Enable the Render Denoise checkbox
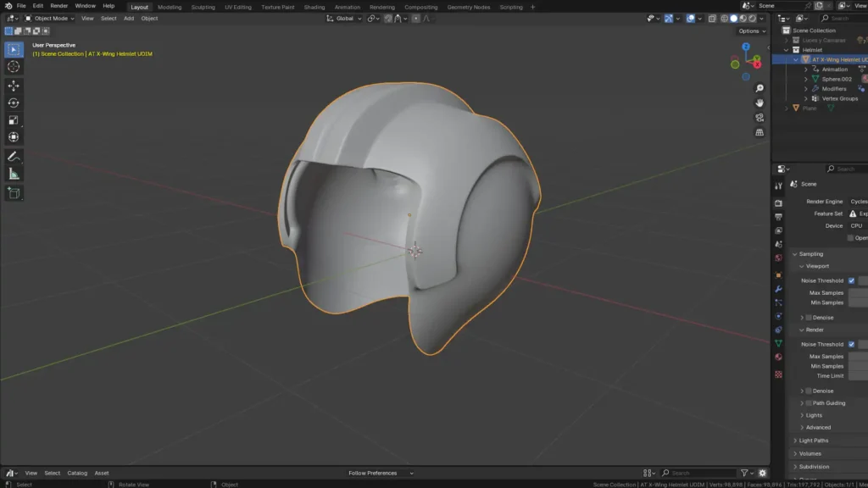The height and width of the screenshot is (488, 868). (809, 391)
